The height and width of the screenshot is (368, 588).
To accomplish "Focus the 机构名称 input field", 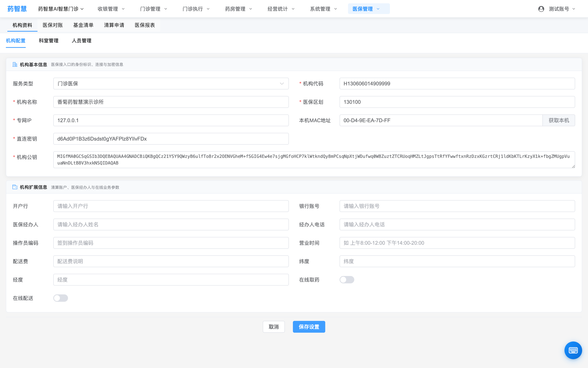I will [x=171, y=102].
